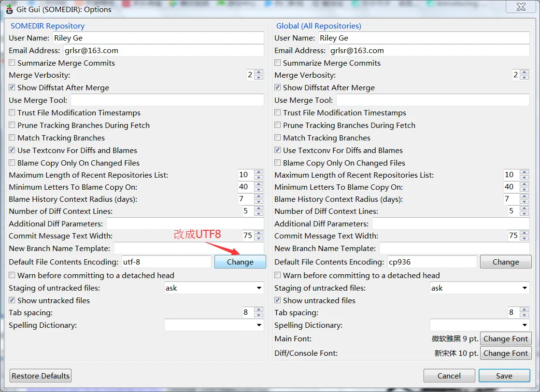Click Change Font button for Diff/Console Font
540x392 pixels.
tap(506, 353)
